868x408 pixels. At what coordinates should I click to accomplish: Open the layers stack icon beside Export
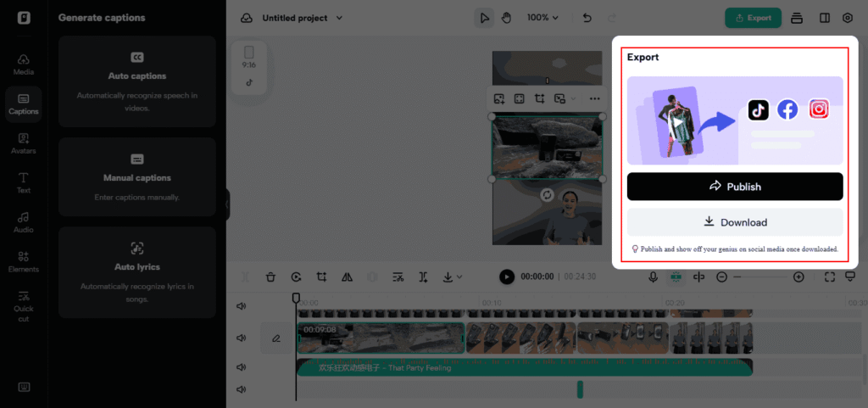(x=797, y=19)
